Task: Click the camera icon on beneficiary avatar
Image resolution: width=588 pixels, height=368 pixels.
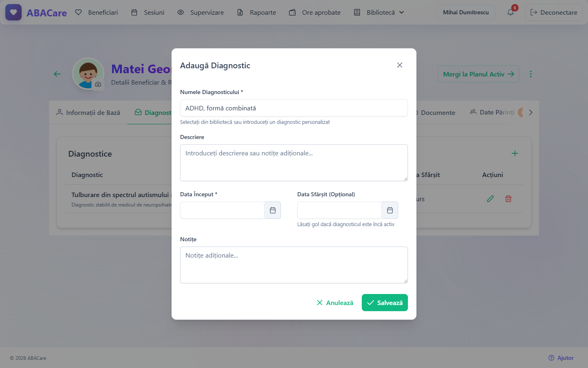Action: [98, 84]
